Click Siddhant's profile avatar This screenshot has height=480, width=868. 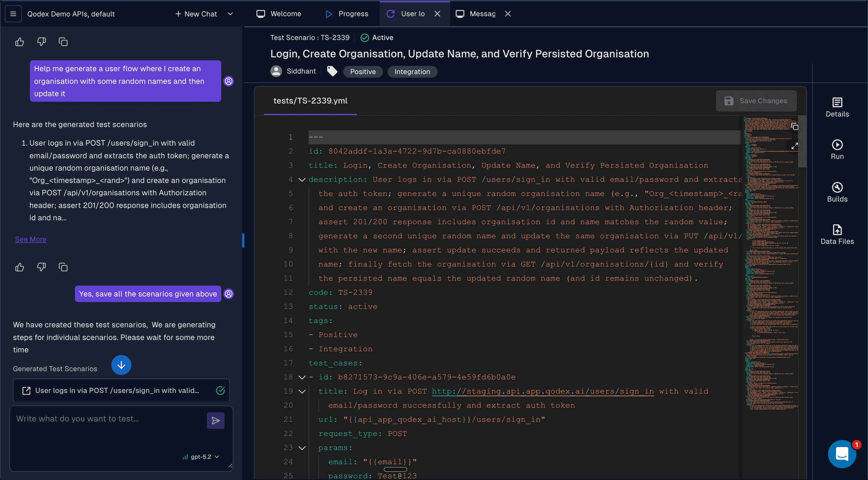pos(276,71)
